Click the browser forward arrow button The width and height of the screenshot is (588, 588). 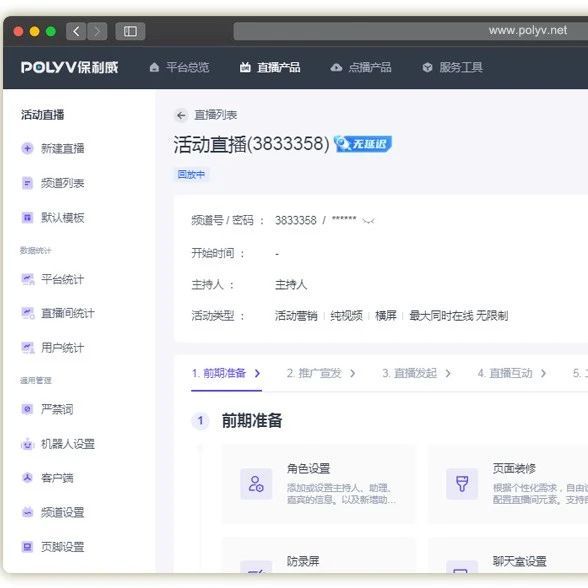coord(97,31)
